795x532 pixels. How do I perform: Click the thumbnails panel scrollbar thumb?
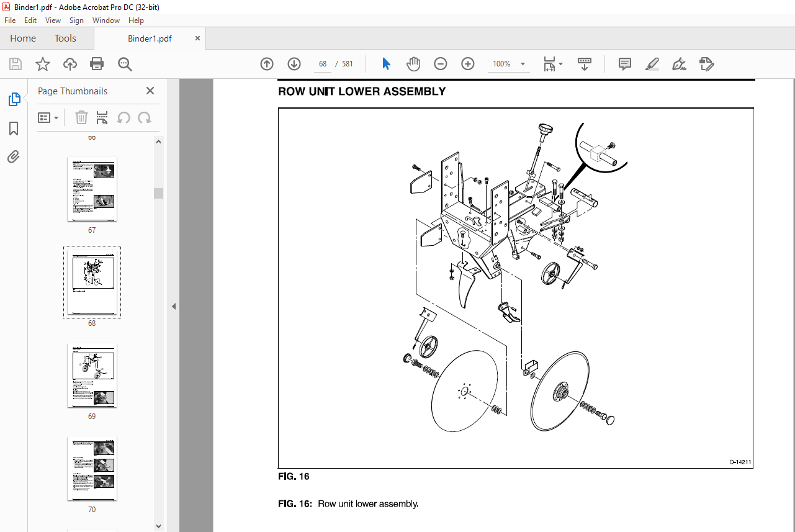159,193
